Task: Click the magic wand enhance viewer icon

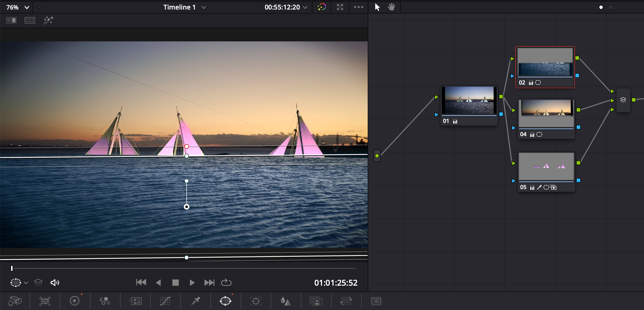Action: click(x=48, y=20)
